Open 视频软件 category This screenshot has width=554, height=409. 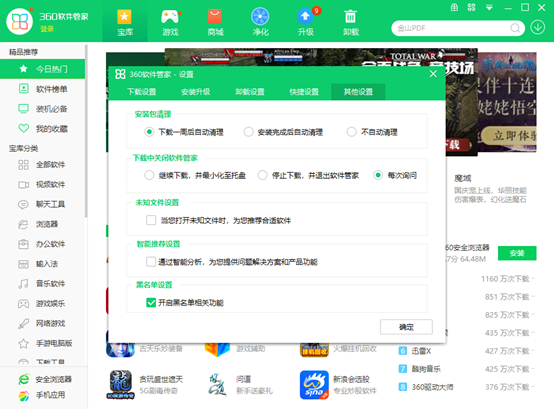point(42,184)
